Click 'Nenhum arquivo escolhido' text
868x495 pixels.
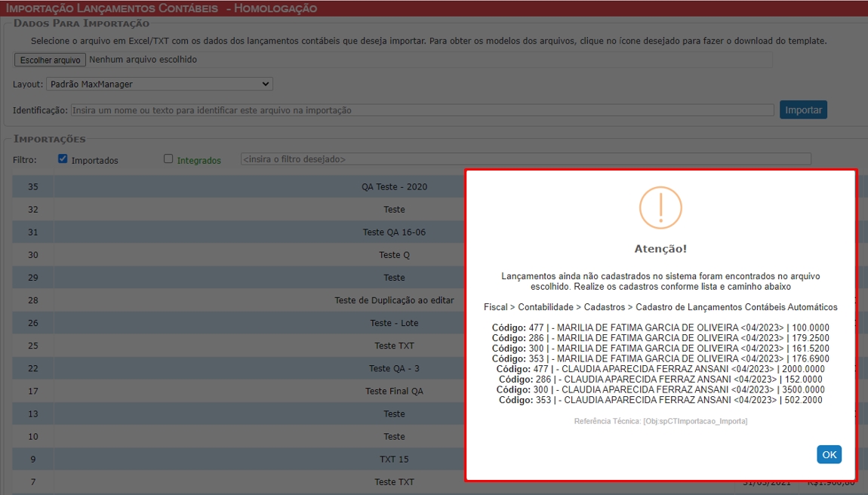[143, 60]
